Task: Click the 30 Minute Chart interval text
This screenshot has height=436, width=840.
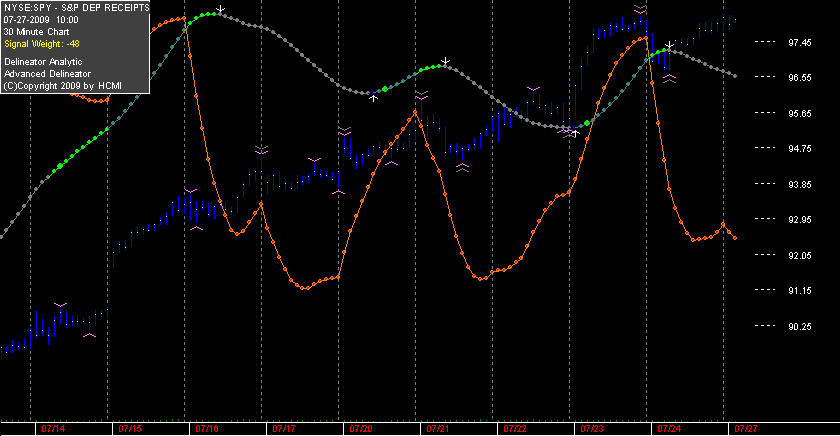Action: 36,32
